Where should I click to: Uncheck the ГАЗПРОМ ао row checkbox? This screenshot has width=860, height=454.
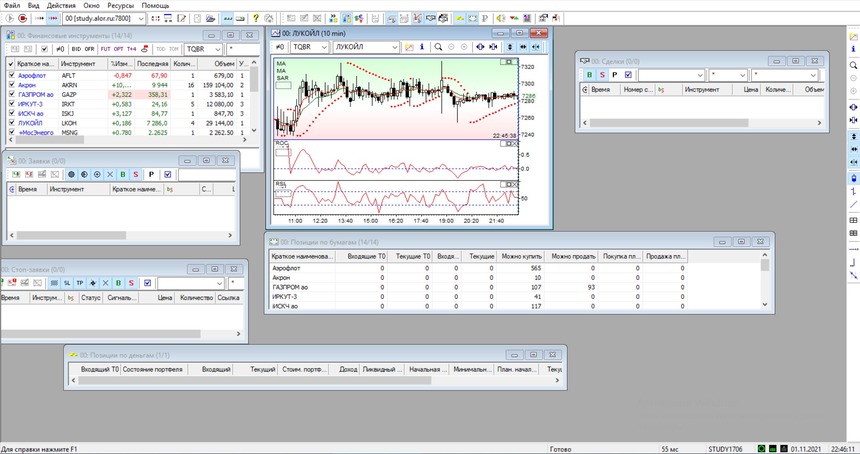pos(12,94)
